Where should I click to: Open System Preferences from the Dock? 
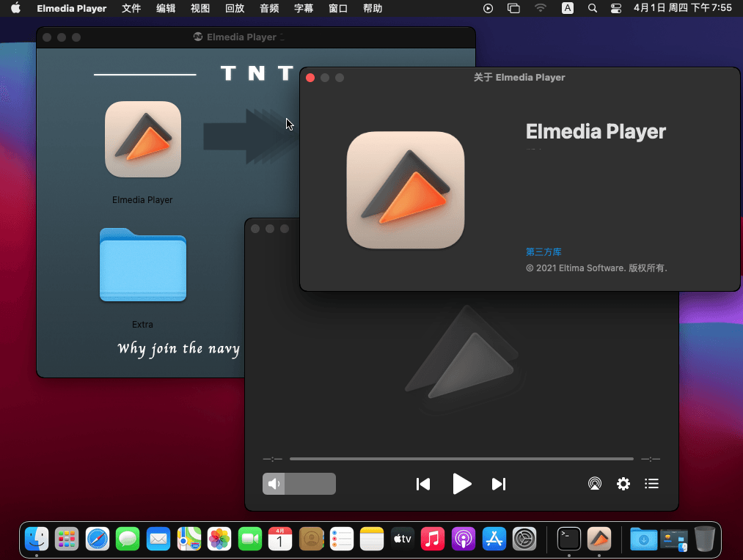pos(524,539)
